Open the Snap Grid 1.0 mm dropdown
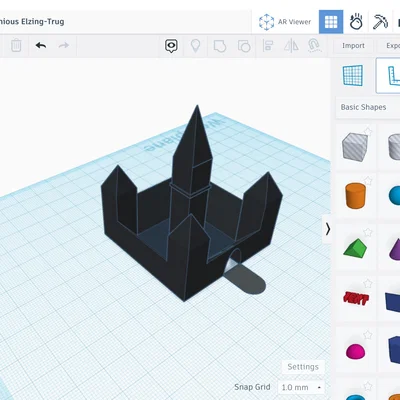The image size is (400, 400). click(x=301, y=387)
